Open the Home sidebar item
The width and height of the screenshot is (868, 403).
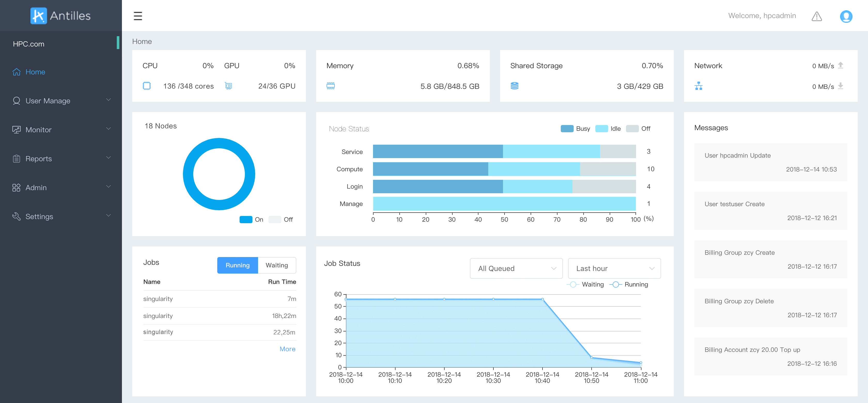(x=35, y=72)
